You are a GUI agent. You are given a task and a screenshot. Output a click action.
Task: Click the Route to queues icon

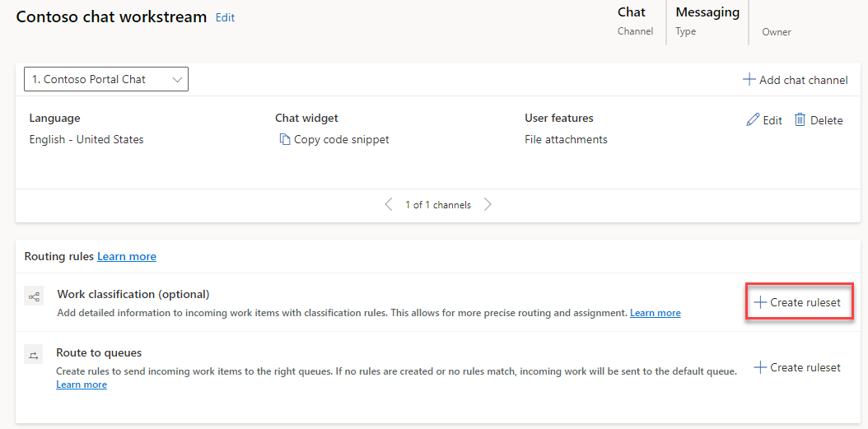pyautogui.click(x=33, y=355)
